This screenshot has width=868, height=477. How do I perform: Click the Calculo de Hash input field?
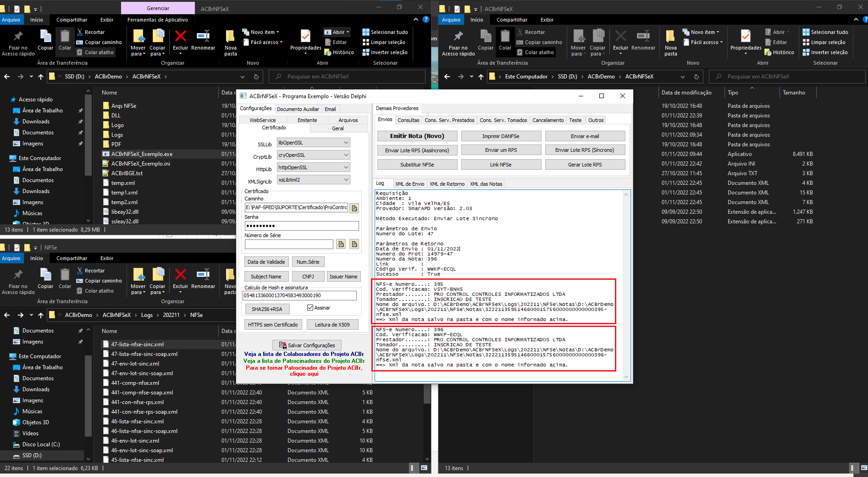pos(300,295)
